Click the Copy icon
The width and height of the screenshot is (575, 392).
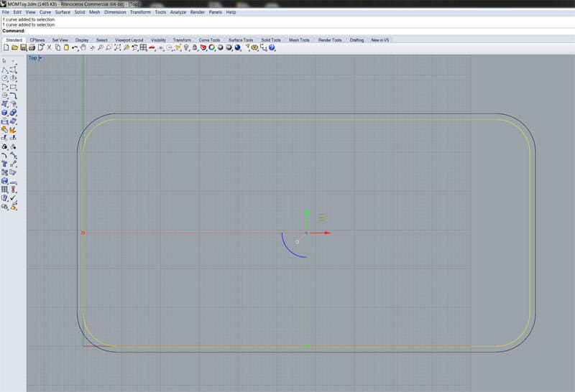(58, 47)
